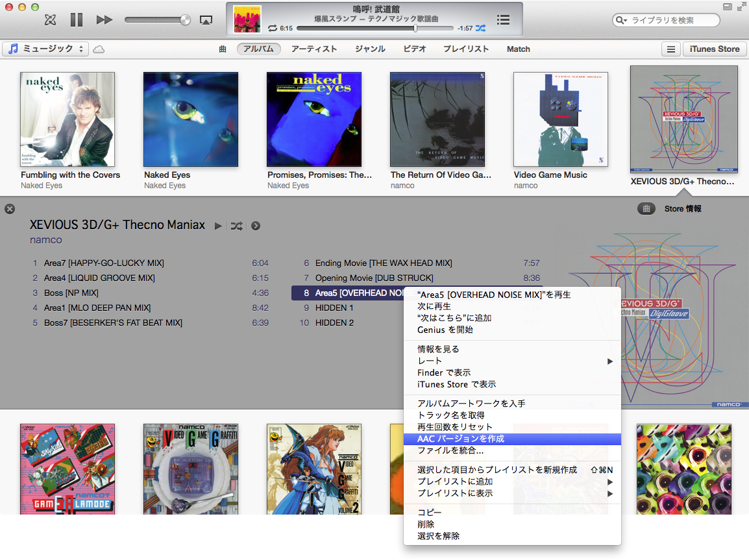
Task: Toggle shuffle in the now playing display
Action: pos(480,28)
